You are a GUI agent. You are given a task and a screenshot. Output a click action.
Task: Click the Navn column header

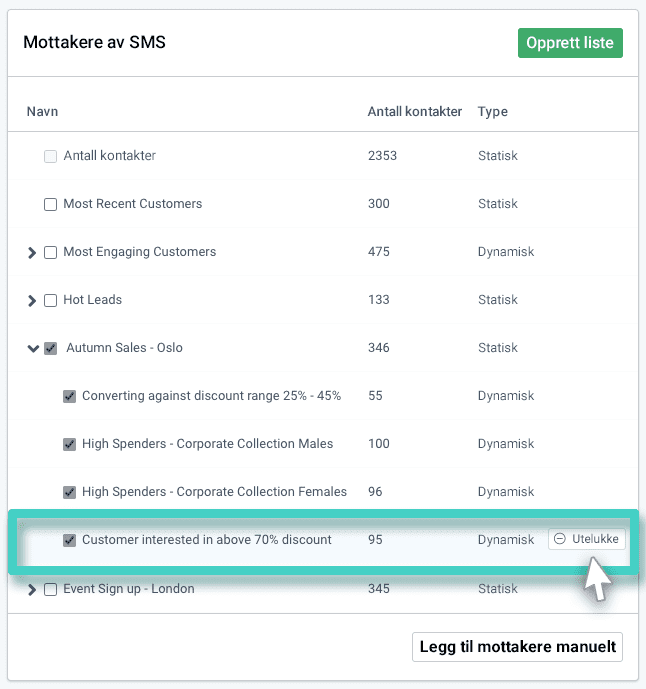(42, 112)
